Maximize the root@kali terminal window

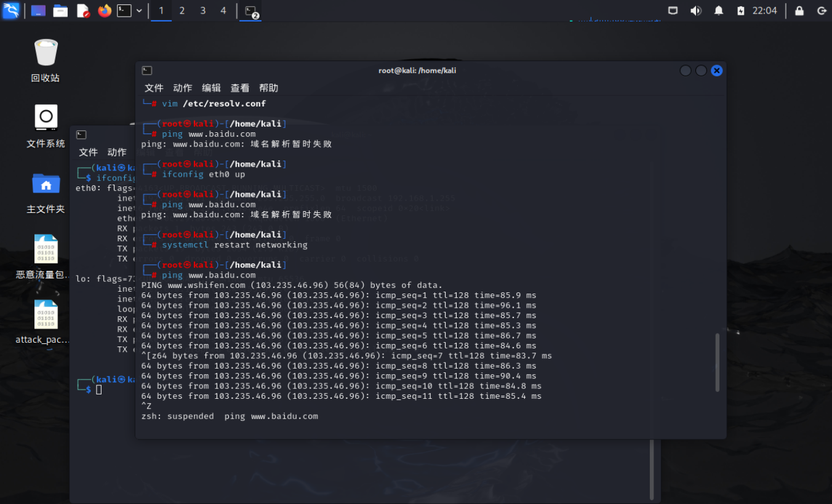701,71
